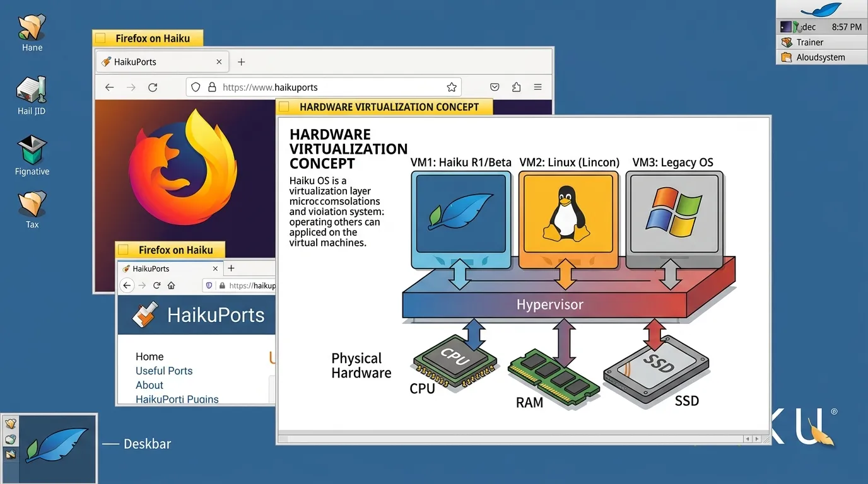Click the small Firefox window's yellow title tab
The width and height of the screenshot is (868, 484).
(x=170, y=250)
